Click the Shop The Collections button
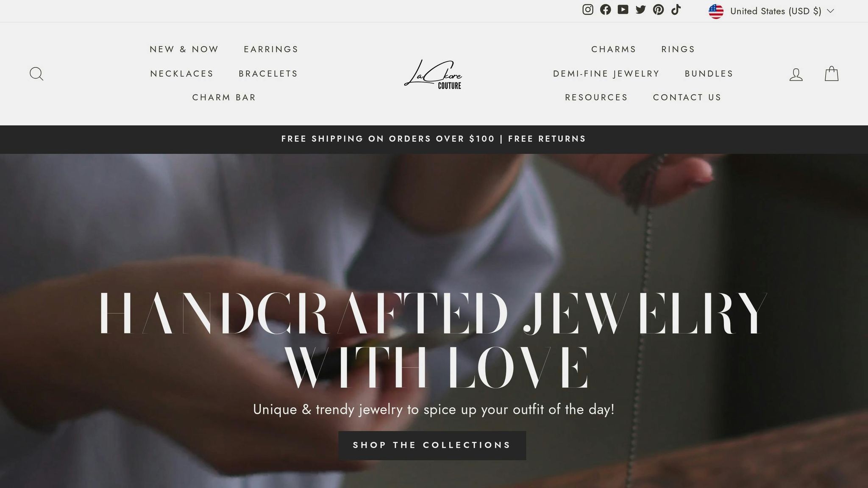Viewport: 868px width, 488px height. point(432,445)
